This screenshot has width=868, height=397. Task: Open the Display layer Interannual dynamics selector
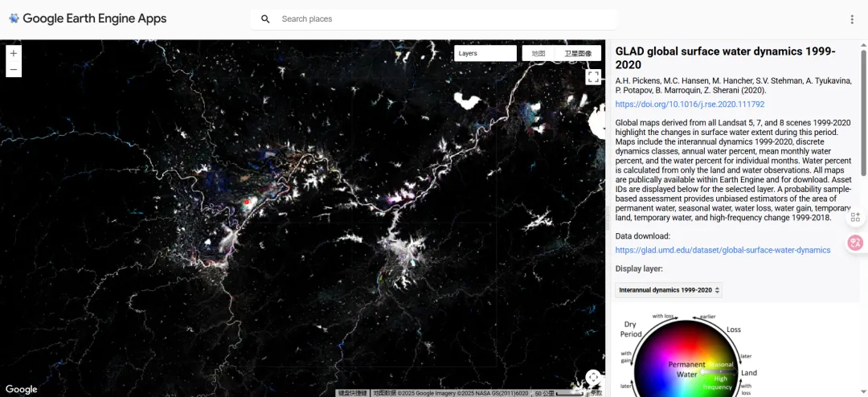coord(669,290)
